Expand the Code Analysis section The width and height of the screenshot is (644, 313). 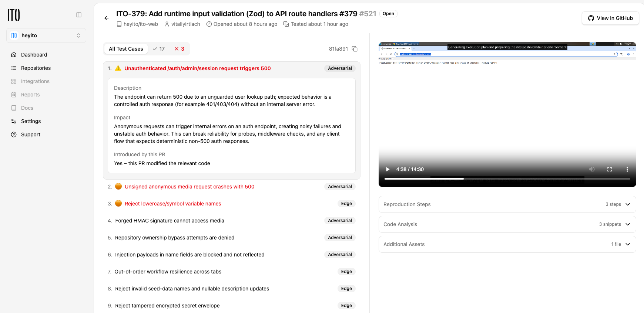(x=507, y=224)
